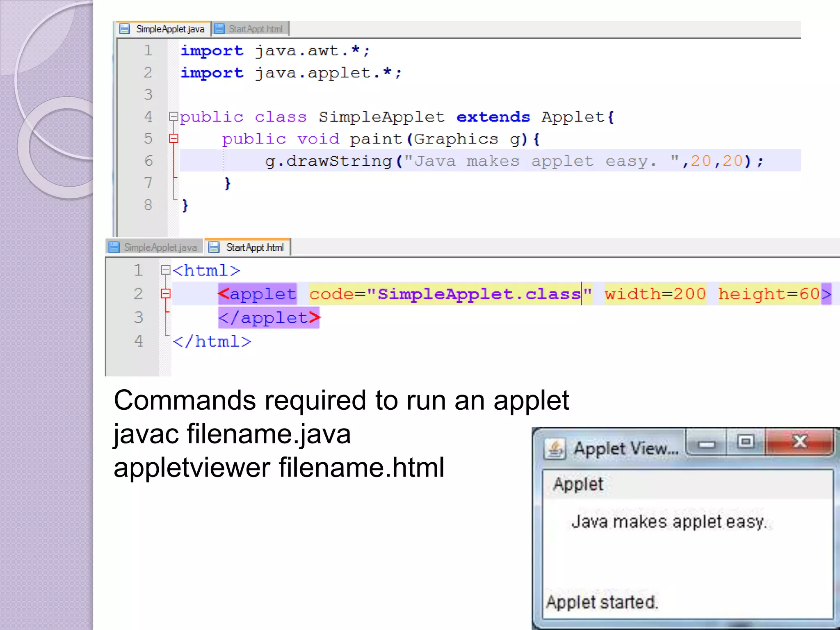Click the highlighted '<applet' opening tag
840x630 pixels.
[257, 294]
